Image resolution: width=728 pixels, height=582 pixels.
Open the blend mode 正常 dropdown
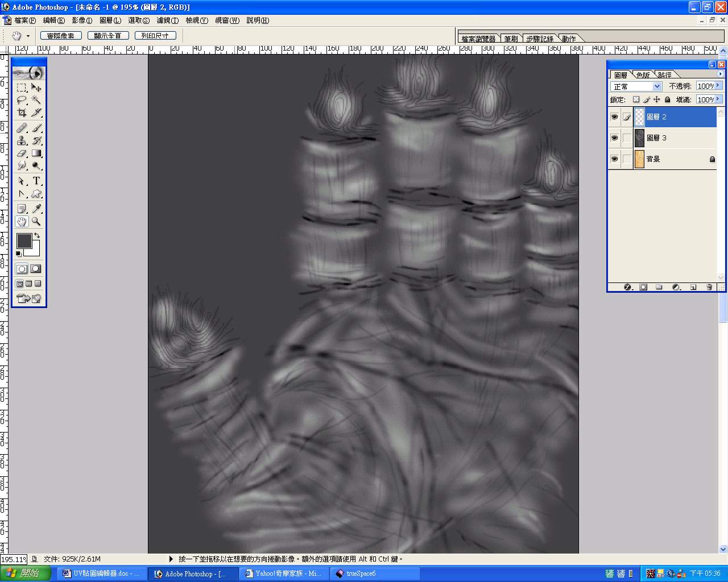pos(657,86)
